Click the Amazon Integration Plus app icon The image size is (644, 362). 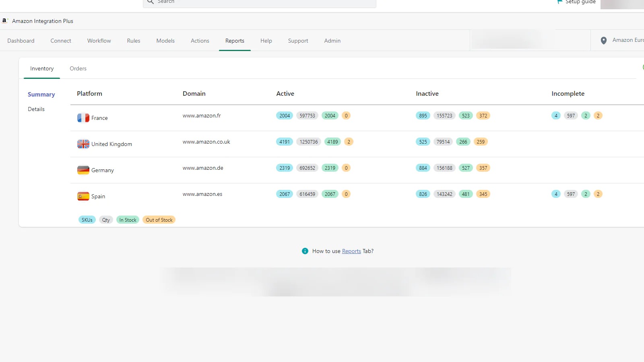pos(5,21)
